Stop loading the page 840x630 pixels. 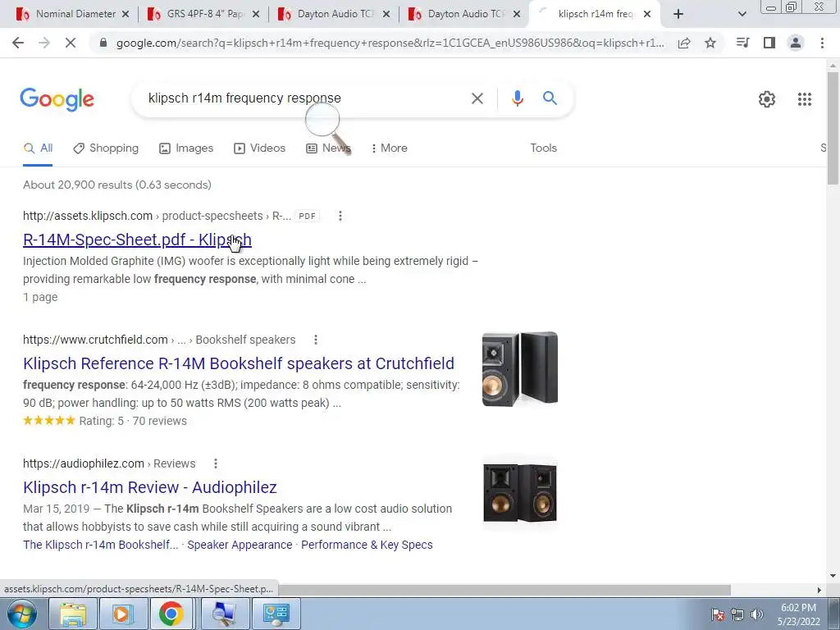click(71, 43)
